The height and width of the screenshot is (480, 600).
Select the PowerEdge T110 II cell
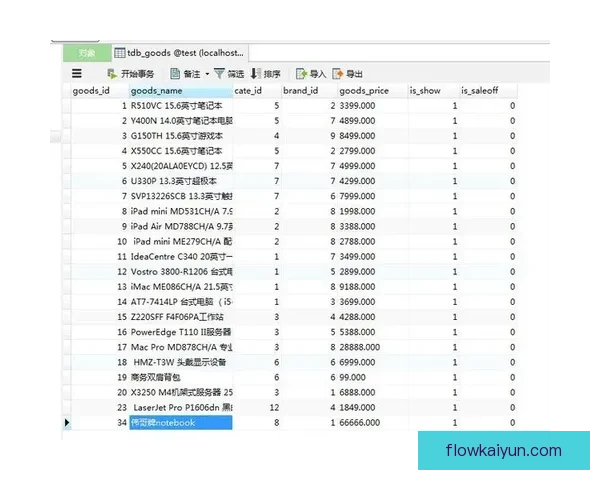tap(181, 332)
